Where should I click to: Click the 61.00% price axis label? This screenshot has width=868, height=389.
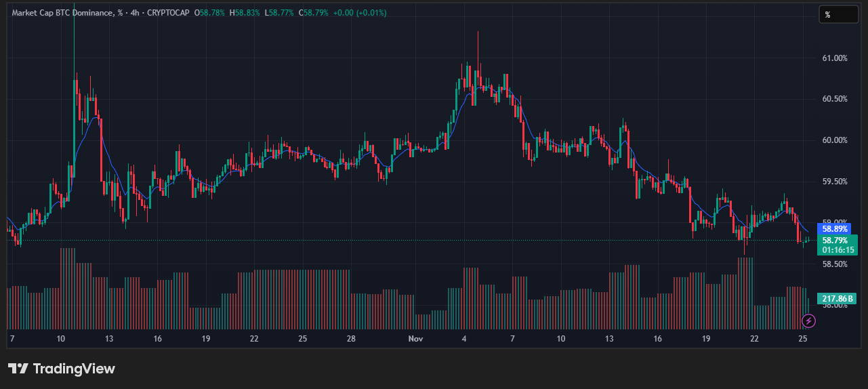click(x=835, y=58)
